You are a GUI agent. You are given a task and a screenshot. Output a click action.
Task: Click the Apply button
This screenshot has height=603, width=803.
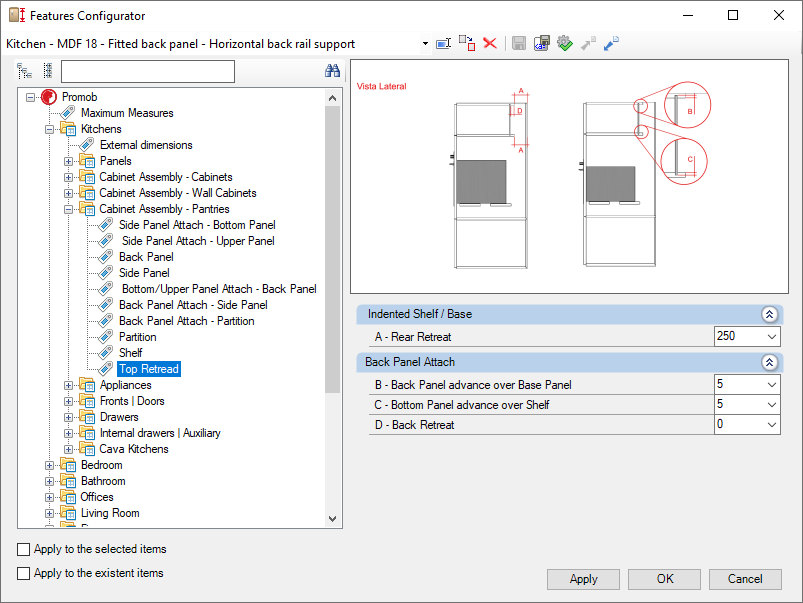pyautogui.click(x=583, y=579)
